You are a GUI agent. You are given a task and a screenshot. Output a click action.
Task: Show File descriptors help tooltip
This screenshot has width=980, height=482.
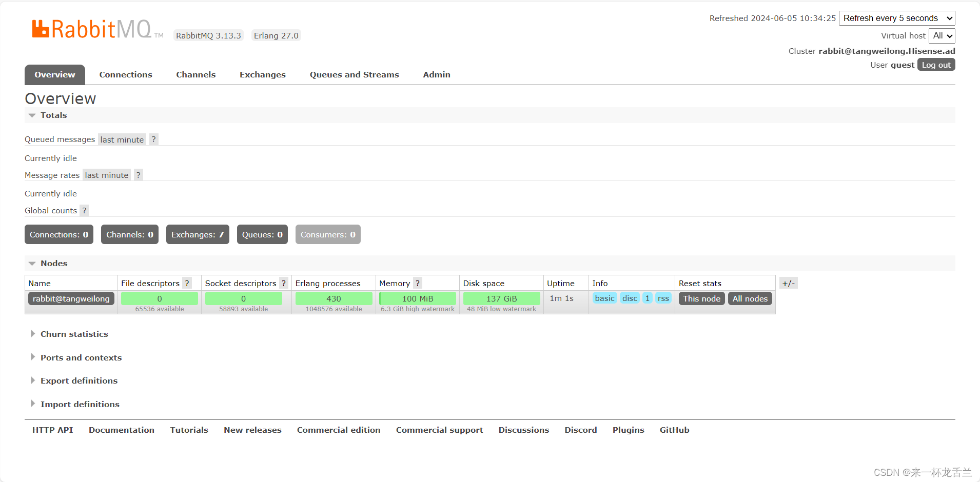click(187, 283)
